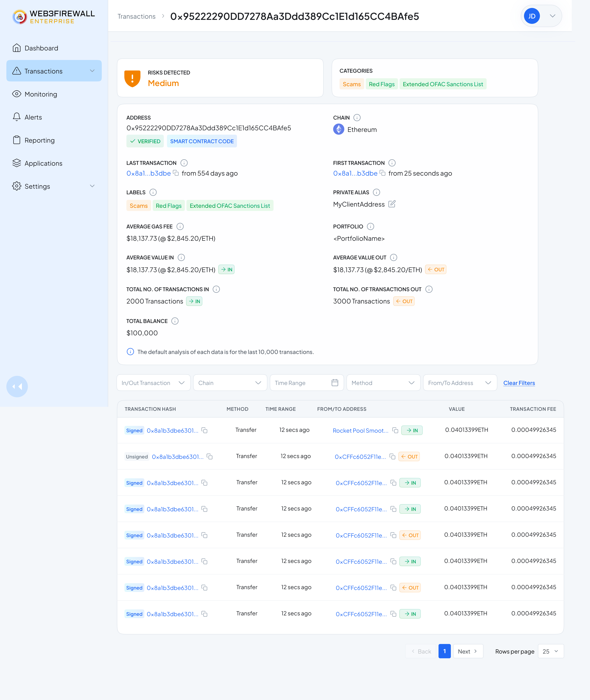
Task: Edit the MyClientAddress private alias
Action: click(x=392, y=204)
